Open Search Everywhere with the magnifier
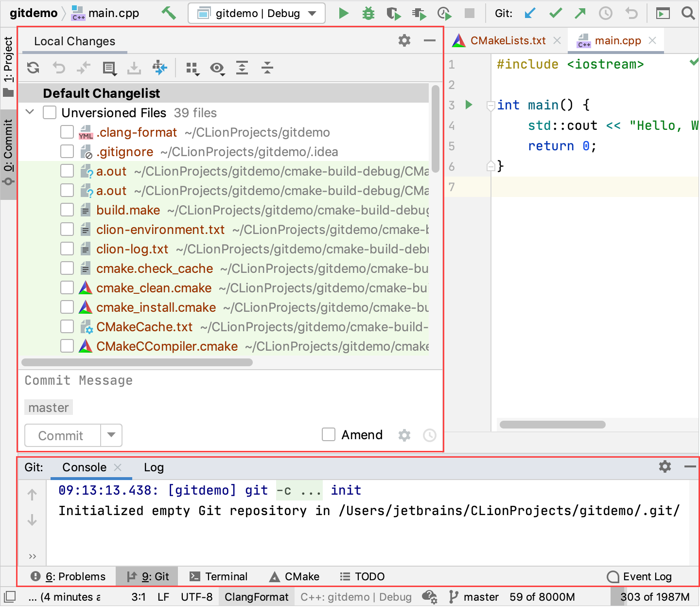Screen dimensions: 700x607 pos(688,13)
